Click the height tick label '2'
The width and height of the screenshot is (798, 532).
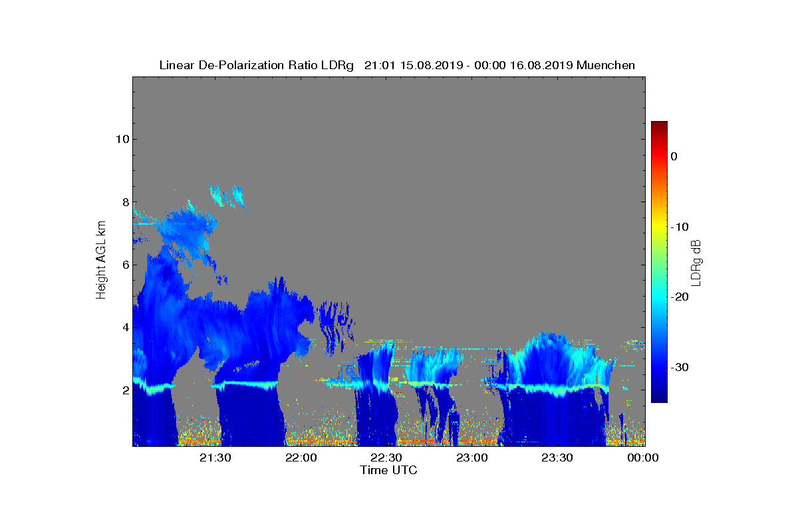coord(124,390)
